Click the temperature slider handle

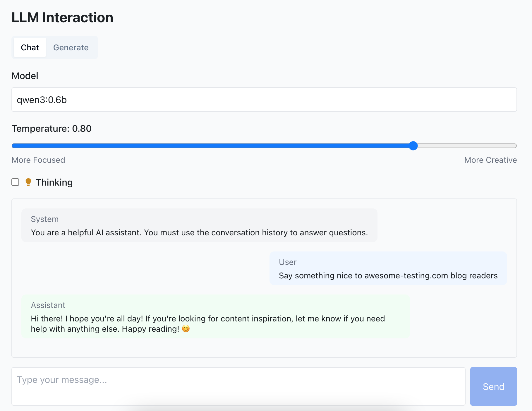click(x=413, y=146)
